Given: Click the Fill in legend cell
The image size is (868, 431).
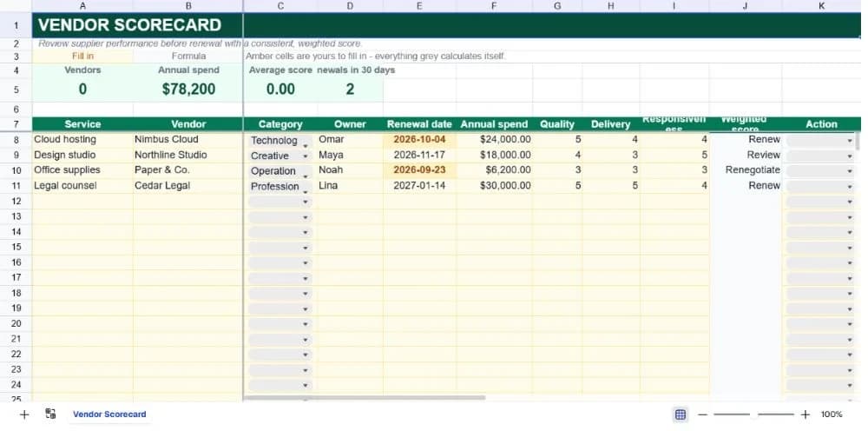Looking at the screenshot, I should (x=82, y=56).
